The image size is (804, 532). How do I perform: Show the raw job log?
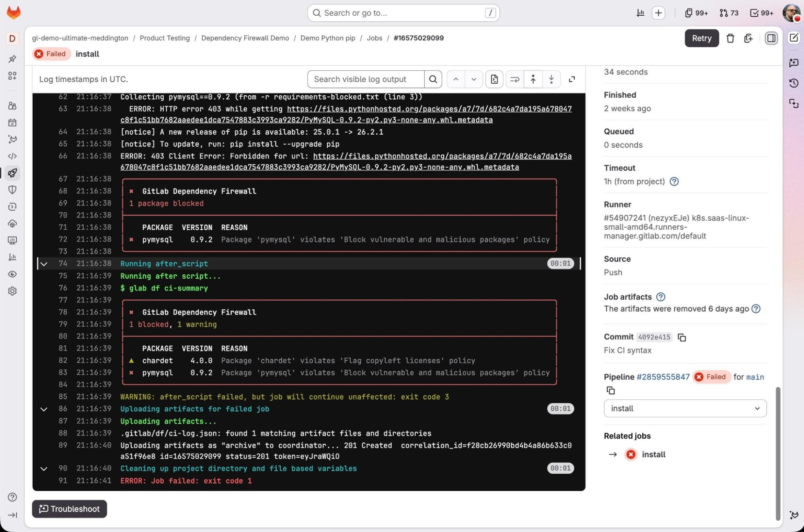click(494, 79)
